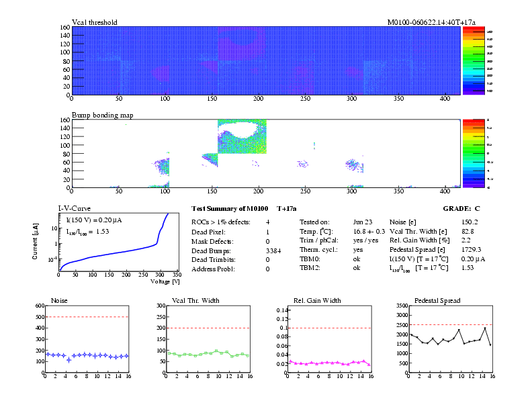Click the Noise plot title
The width and height of the screenshot is (532, 411).
[59, 300]
